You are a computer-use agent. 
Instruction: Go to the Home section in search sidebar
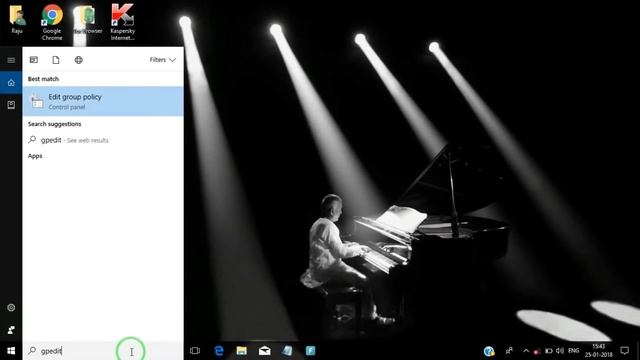11,83
